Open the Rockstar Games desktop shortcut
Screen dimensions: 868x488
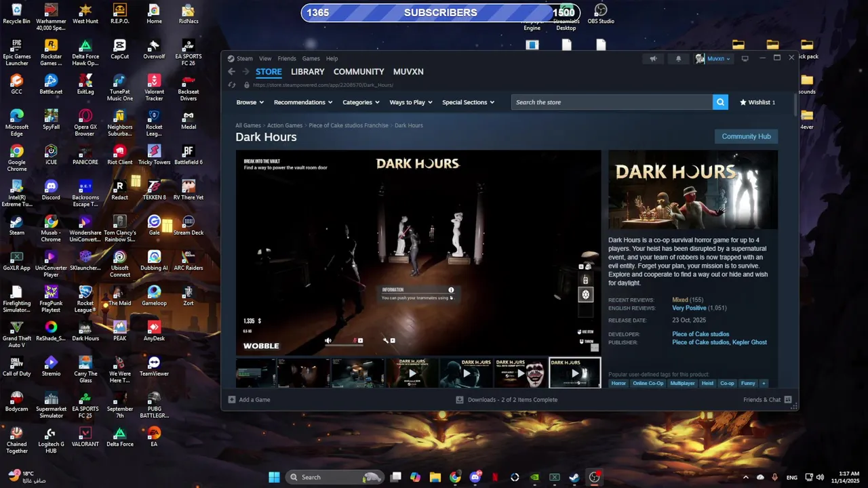pyautogui.click(x=51, y=52)
